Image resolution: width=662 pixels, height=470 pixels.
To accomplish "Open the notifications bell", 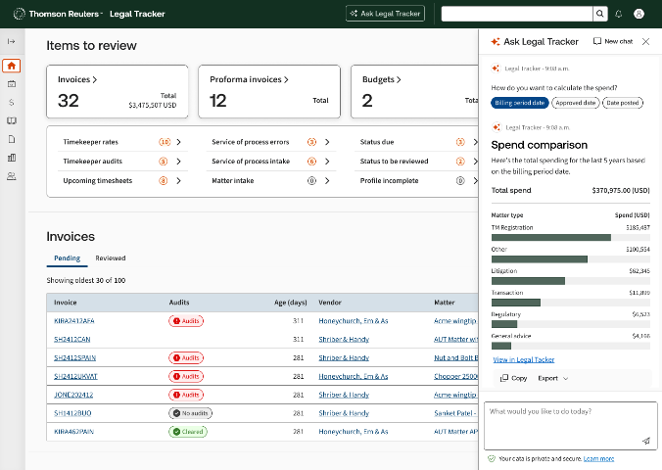I will 618,14.
